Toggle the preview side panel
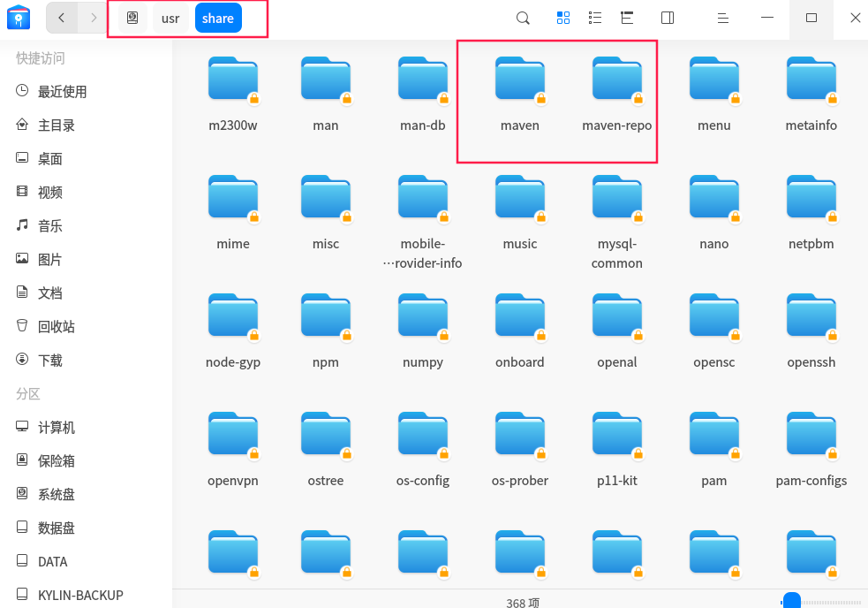 [x=668, y=18]
